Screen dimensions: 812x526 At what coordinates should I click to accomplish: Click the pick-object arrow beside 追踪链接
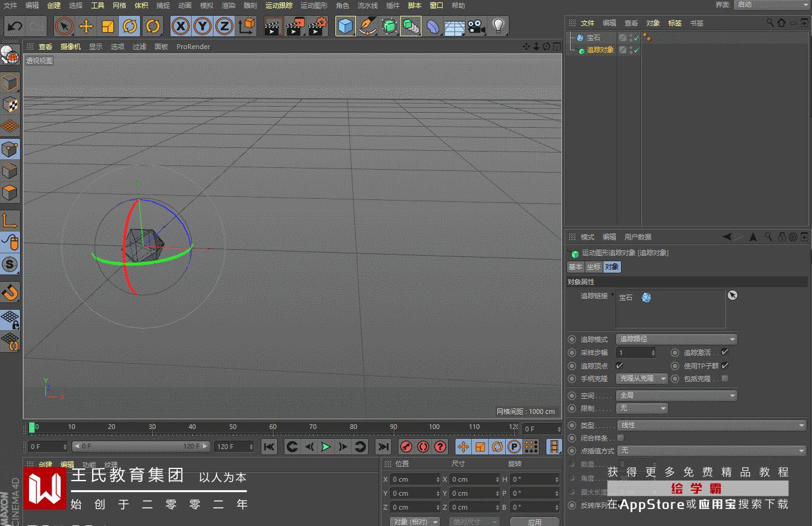point(733,295)
